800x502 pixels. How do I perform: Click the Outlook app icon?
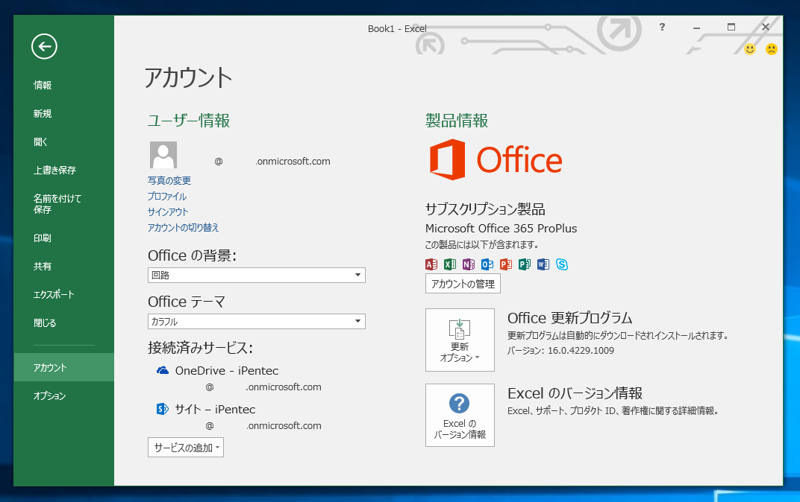487,264
